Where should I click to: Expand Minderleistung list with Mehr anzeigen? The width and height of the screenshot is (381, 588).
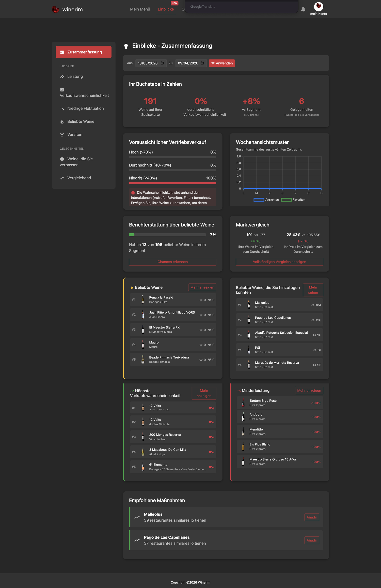(309, 391)
